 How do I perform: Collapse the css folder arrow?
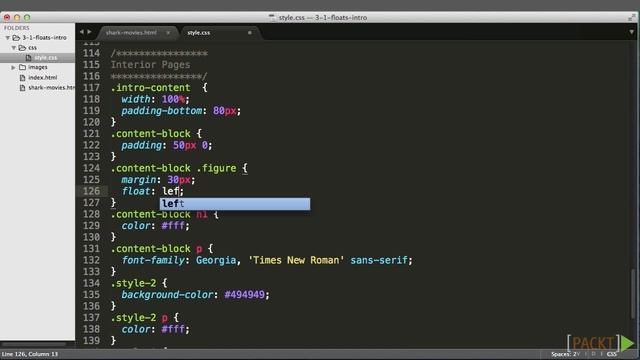click(x=13, y=48)
